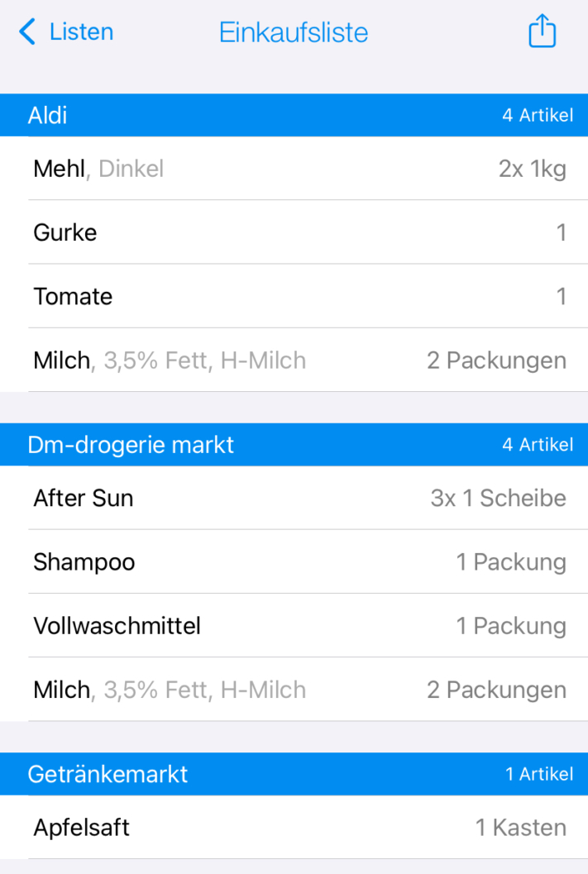This screenshot has width=588, height=874.
Task: Go back to Listen
Action: point(66,31)
